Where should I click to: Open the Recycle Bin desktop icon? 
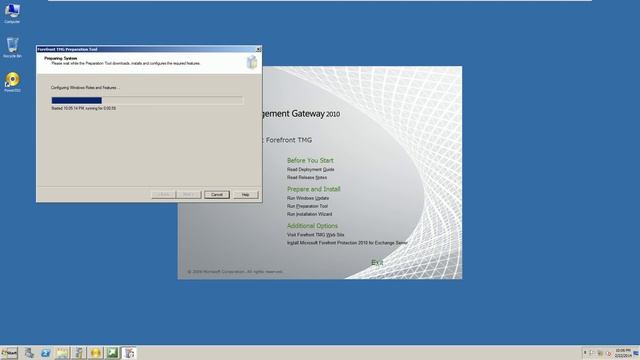coord(12,47)
